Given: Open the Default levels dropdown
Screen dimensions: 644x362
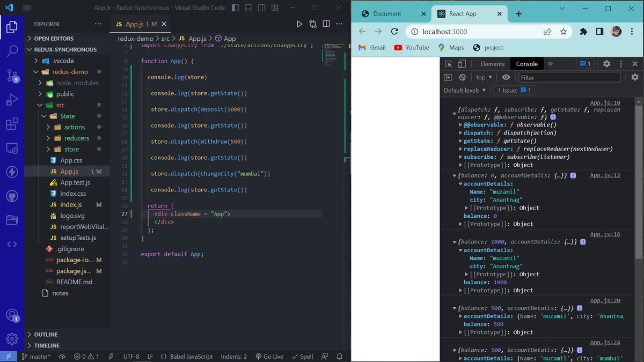Looking at the screenshot, I should pyautogui.click(x=465, y=90).
